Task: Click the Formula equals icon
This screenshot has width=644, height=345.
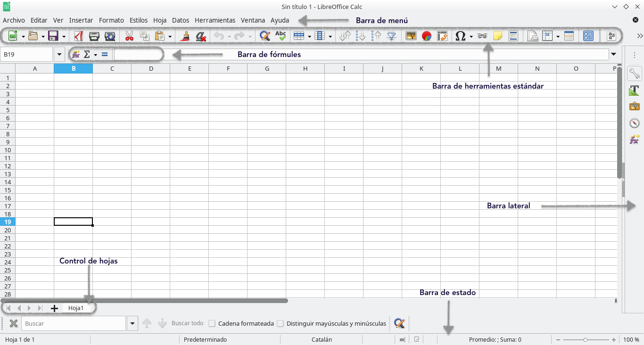Action: tap(105, 55)
